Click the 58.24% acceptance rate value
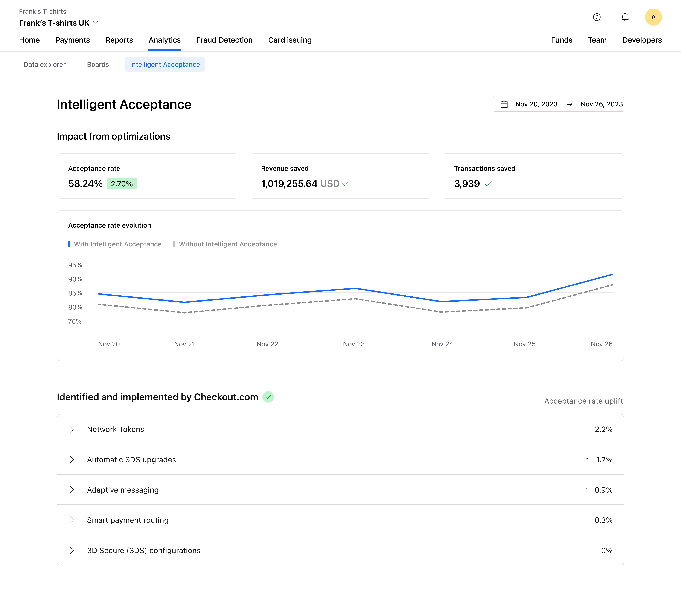The image size is (681, 616). pyautogui.click(x=85, y=184)
